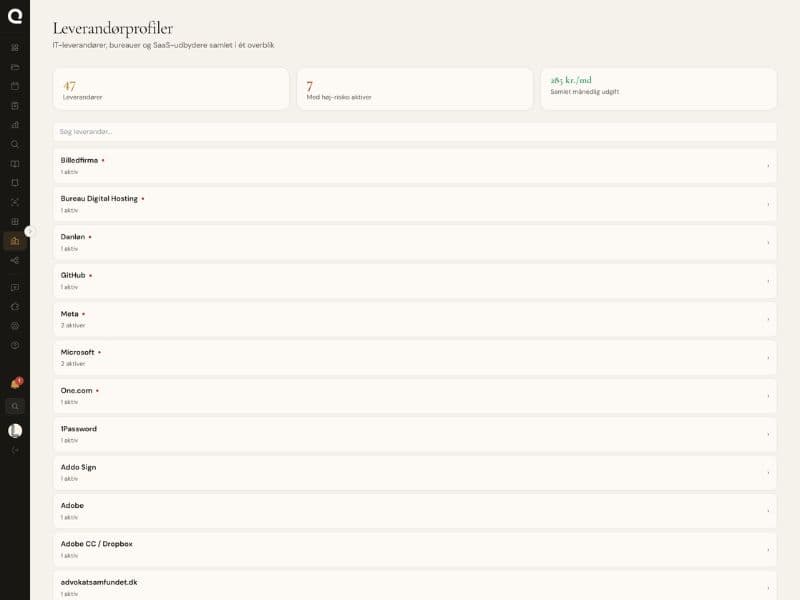The height and width of the screenshot is (600, 800).
Task: Open the 1Password vendor name
Action: coord(79,429)
